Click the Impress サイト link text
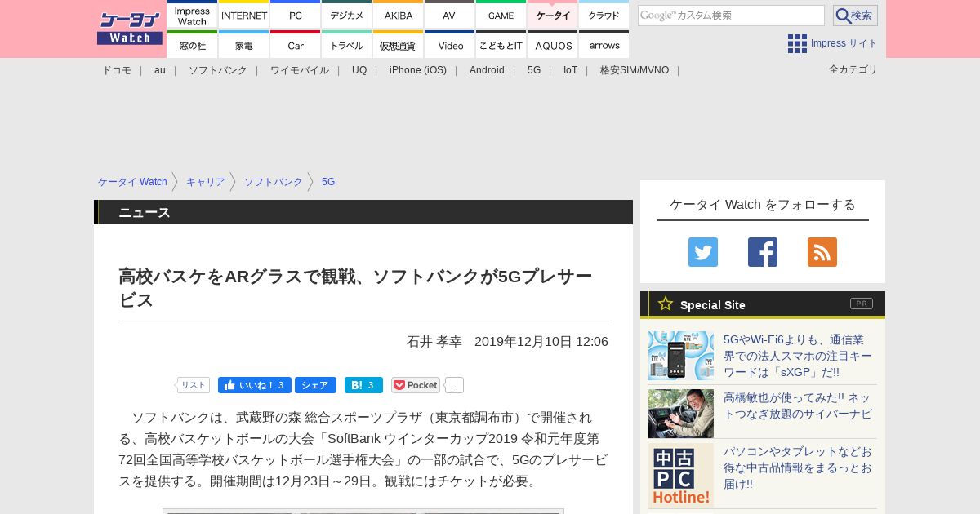This screenshot has height=514, width=980. pos(844,43)
